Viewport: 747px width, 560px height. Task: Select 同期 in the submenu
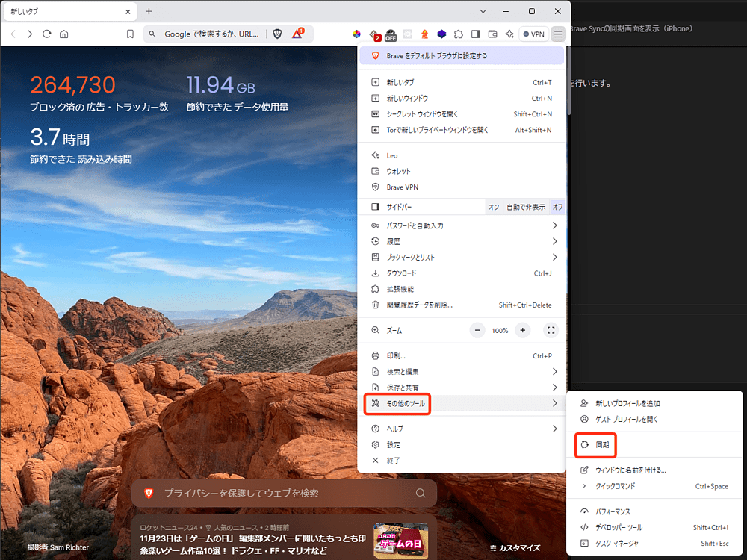[601, 445]
